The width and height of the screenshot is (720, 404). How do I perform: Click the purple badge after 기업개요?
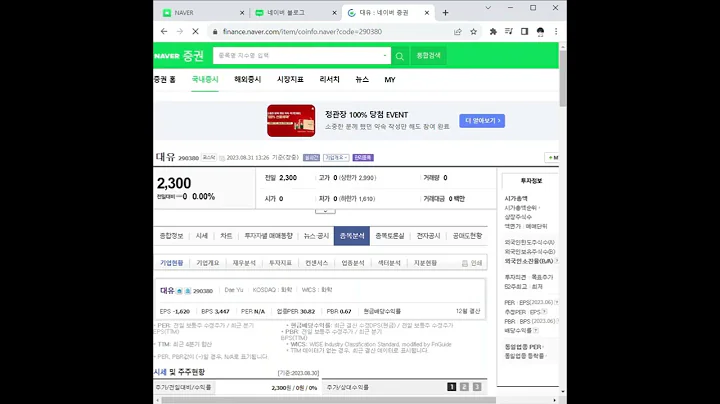tap(363, 157)
